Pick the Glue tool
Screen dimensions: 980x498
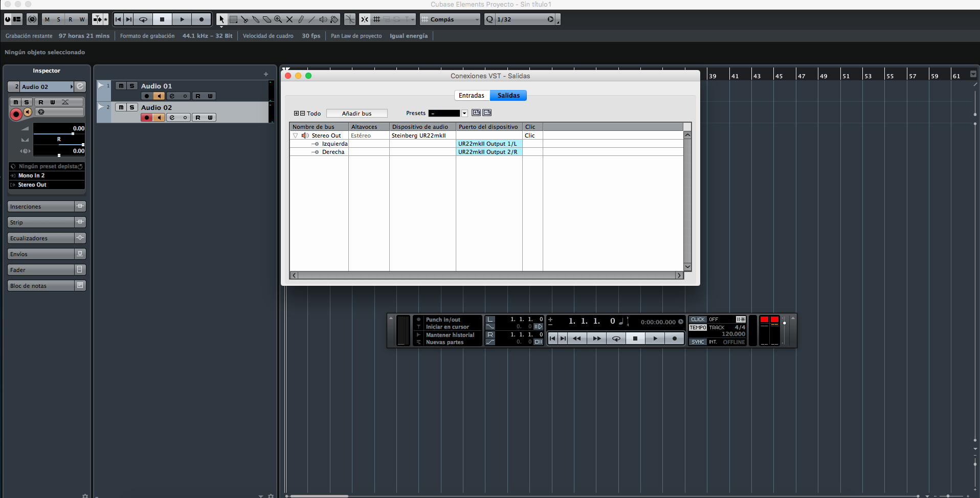pos(256,19)
